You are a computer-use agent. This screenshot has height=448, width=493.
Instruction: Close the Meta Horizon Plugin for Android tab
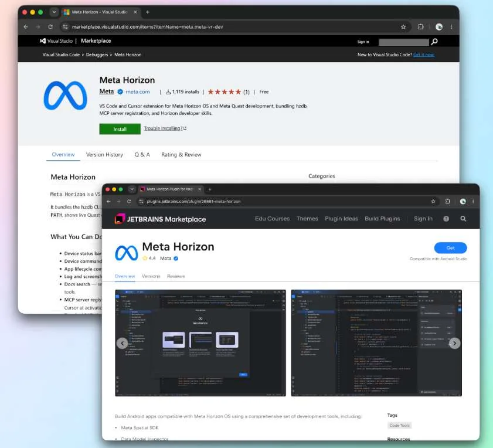click(x=199, y=189)
